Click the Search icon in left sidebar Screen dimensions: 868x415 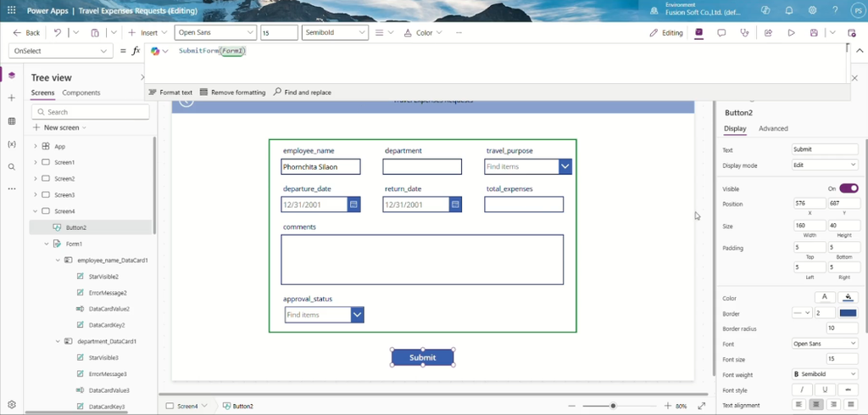coord(12,167)
